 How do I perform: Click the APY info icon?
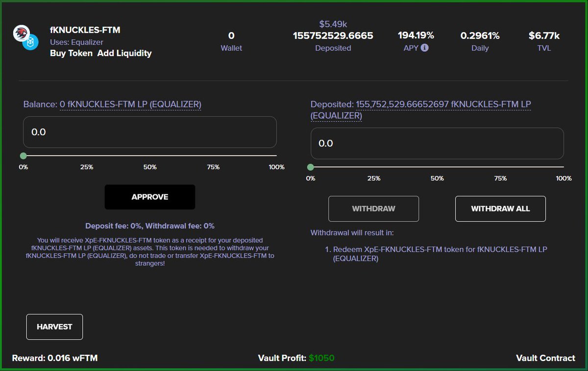(x=425, y=48)
